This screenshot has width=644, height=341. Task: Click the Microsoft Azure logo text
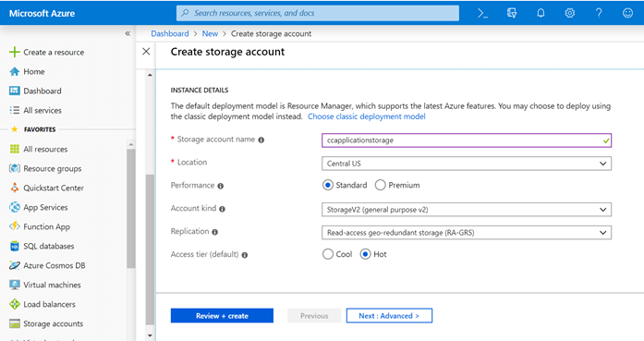point(42,13)
